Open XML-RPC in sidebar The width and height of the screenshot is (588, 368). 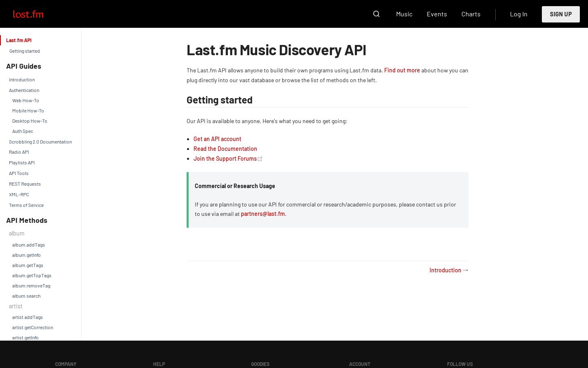point(19,195)
